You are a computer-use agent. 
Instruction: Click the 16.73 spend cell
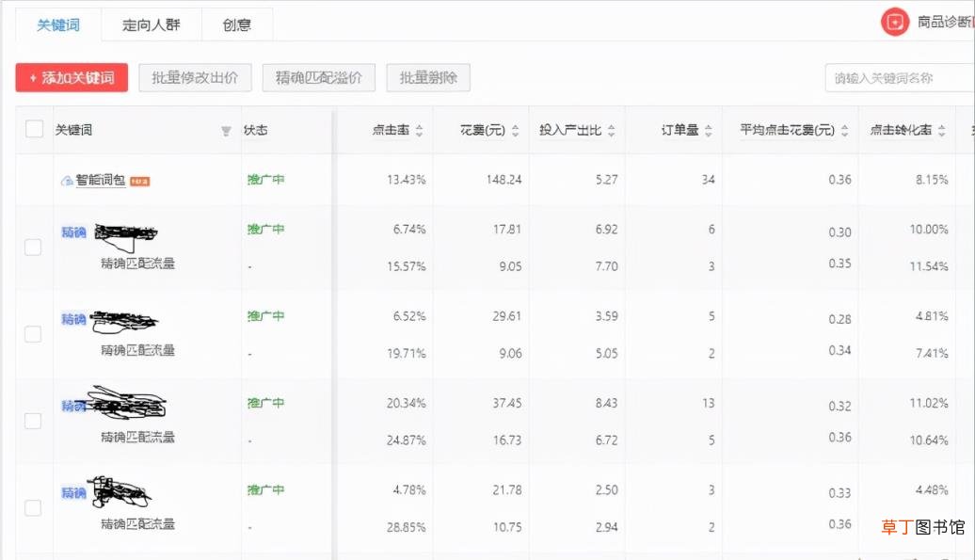click(x=507, y=441)
